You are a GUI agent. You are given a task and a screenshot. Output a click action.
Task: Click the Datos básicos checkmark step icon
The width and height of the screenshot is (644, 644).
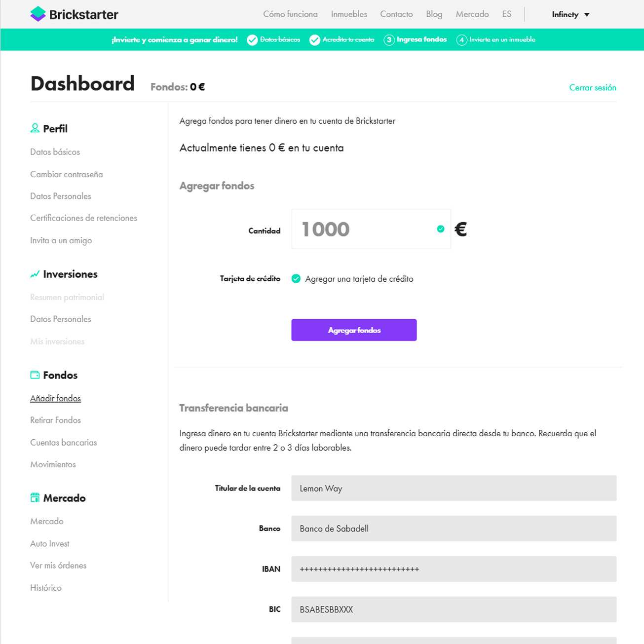pyautogui.click(x=252, y=40)
